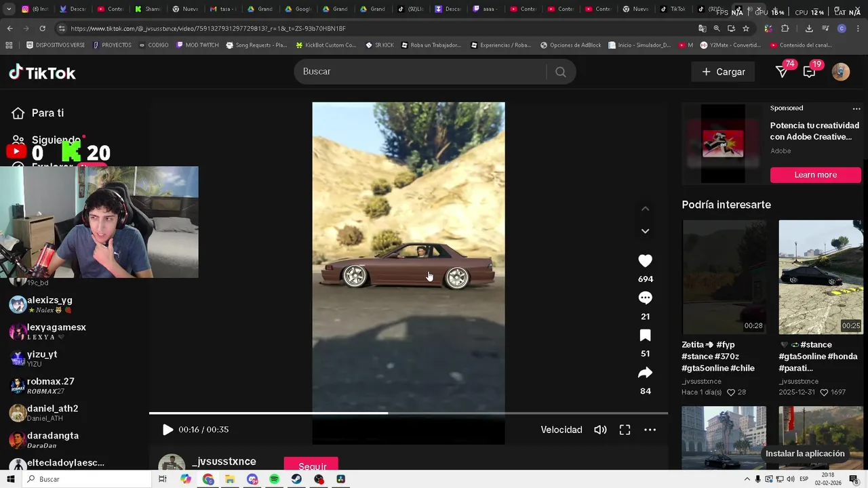Viewport: 868px width, 488px height.
Task: Open the activity inbox icon with badge 74
Action: click(782, 72)
